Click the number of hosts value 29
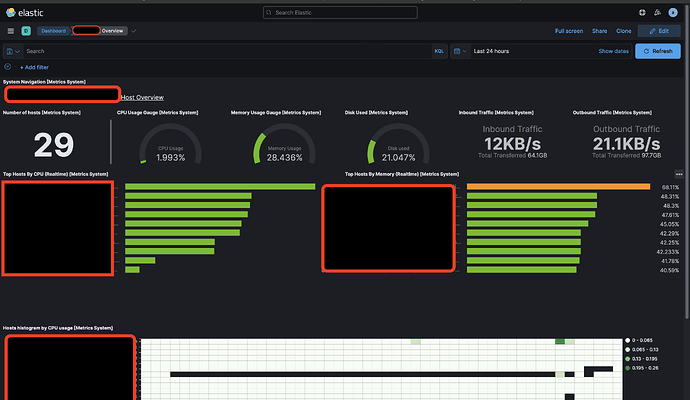The width and height of the screenshot is (690, 400). point(54,145)
